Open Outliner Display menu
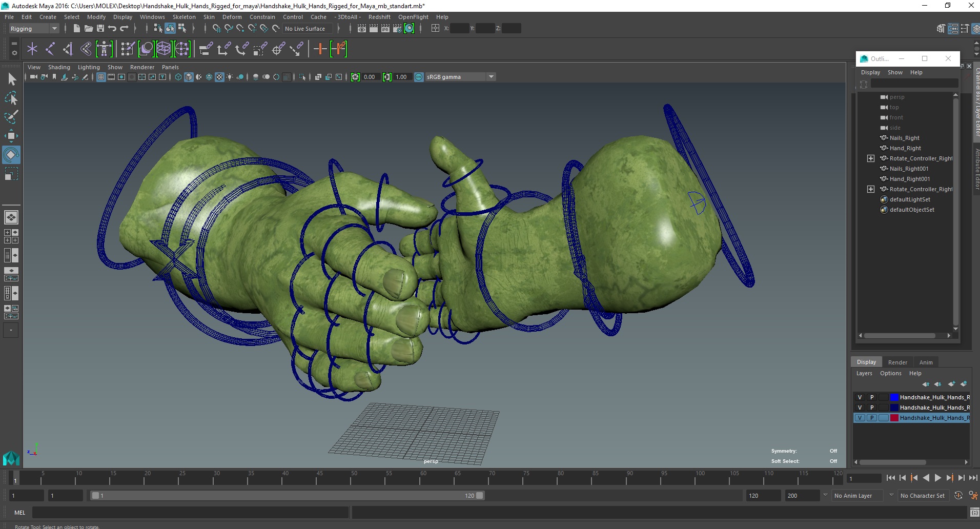This screenshot has height=529, width=980. [870, 72]
